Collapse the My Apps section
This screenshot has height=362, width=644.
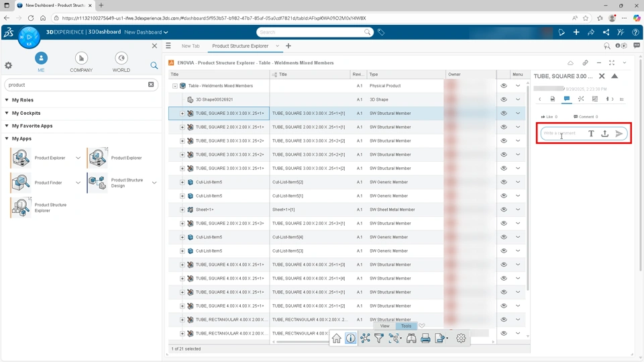7,138
